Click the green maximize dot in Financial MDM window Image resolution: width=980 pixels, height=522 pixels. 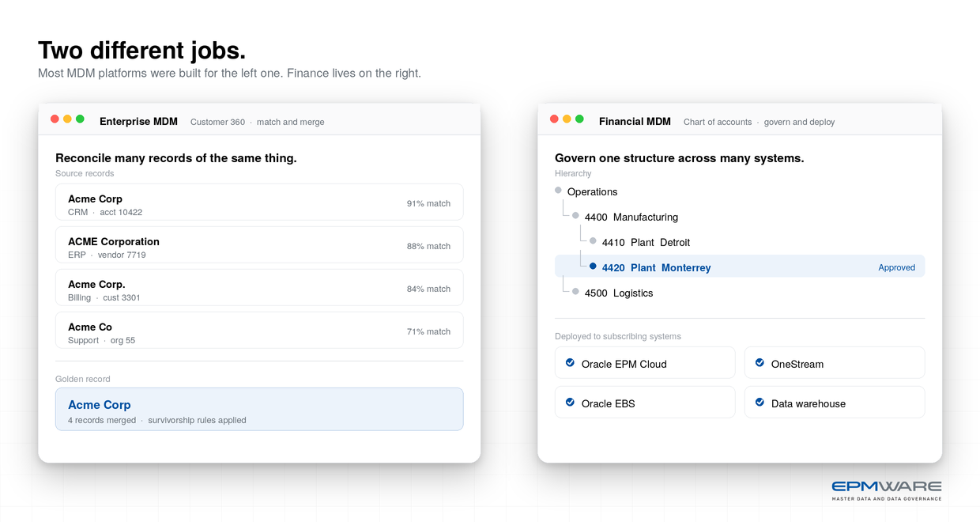pos(579,119)
